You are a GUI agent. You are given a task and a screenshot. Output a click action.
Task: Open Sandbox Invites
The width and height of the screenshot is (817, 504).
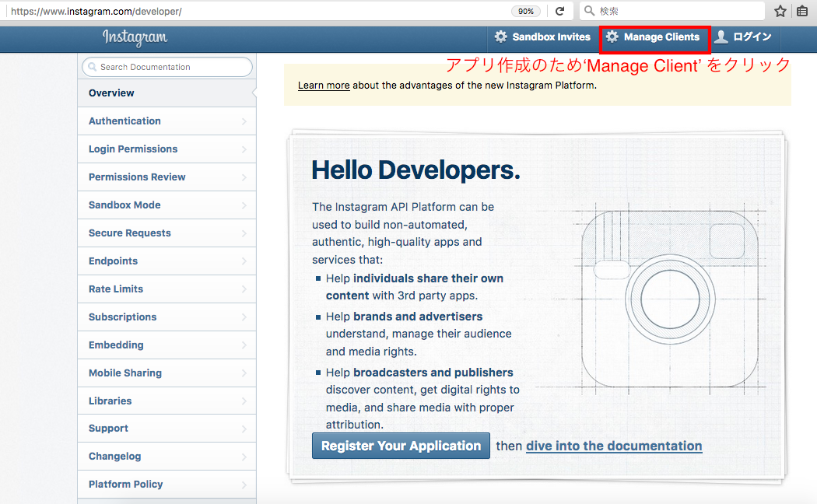[x=542, y=37]
